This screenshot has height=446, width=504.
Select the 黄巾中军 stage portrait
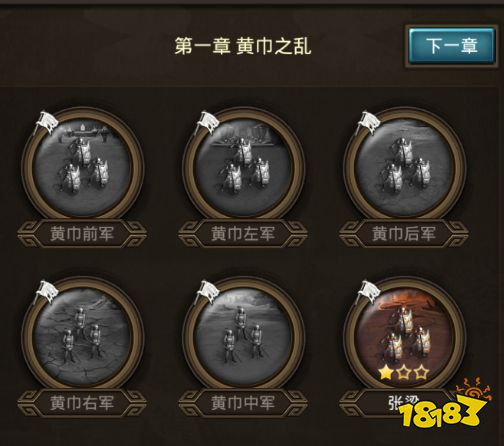(x=243, y=335)
